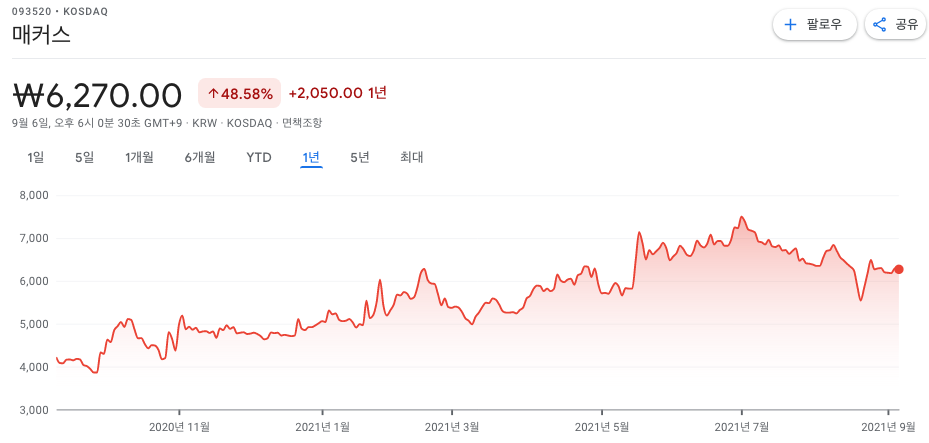Open the 면책조항 disclaimer link
The width and height of the screenshot is (929, 443).
303,123
